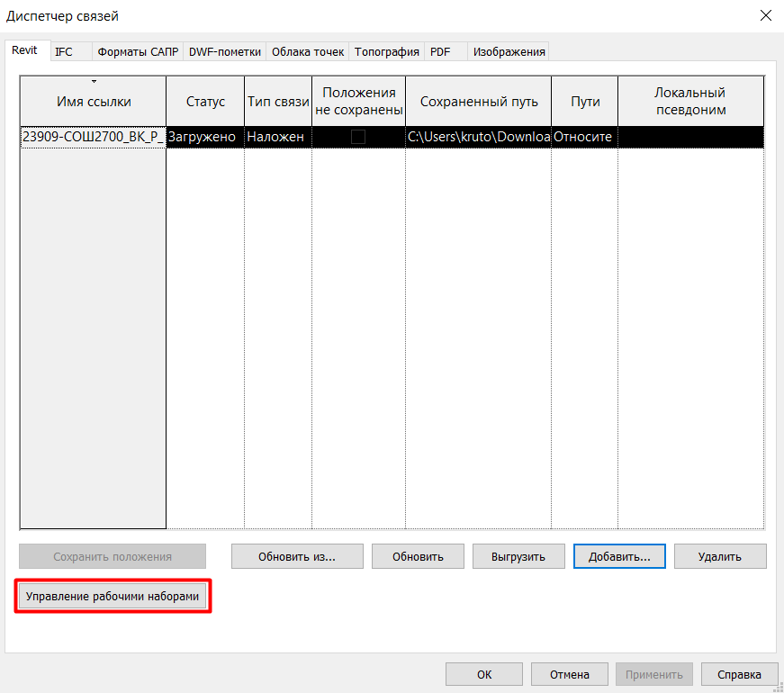
Task: Click the Обновить из... button
Action: click(x=297, y=556)
